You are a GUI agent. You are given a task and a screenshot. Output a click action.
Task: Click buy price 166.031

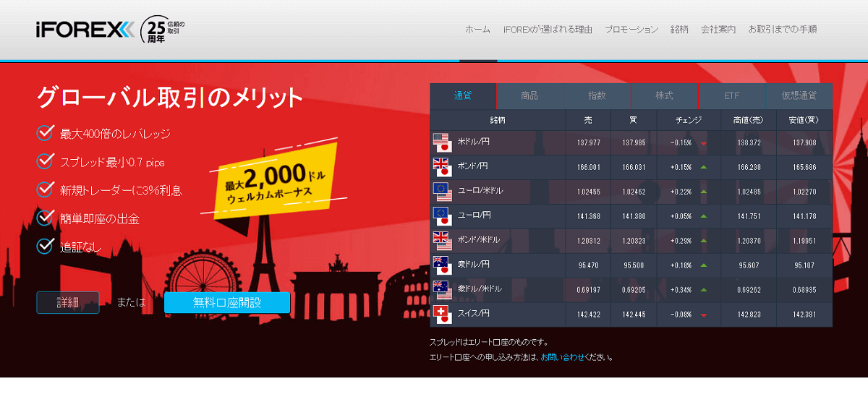(x=634, y=168)
